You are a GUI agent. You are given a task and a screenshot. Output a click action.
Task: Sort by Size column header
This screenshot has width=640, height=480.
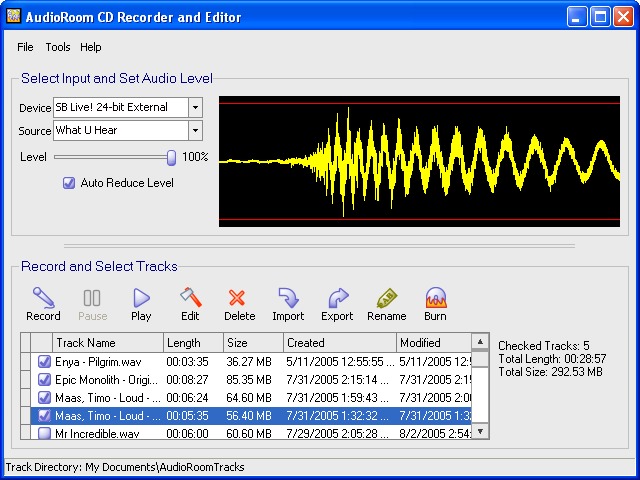[x=253, y=343]
